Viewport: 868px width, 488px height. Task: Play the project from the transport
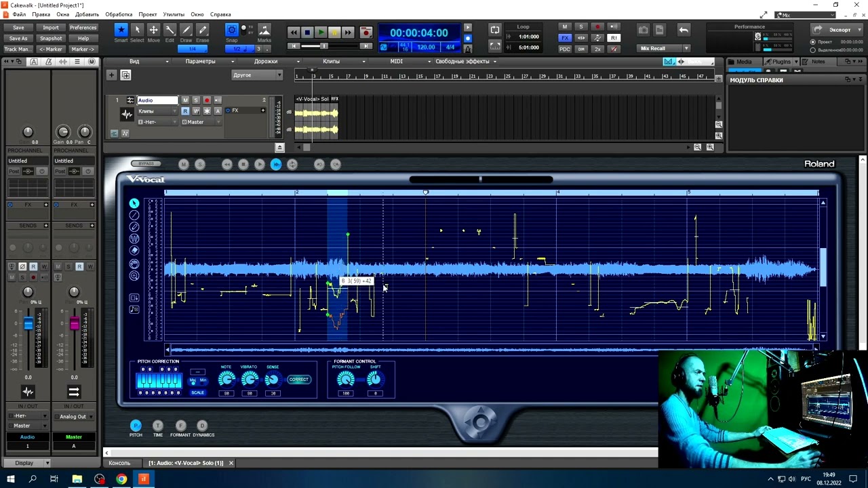click(x=321, y=32)
